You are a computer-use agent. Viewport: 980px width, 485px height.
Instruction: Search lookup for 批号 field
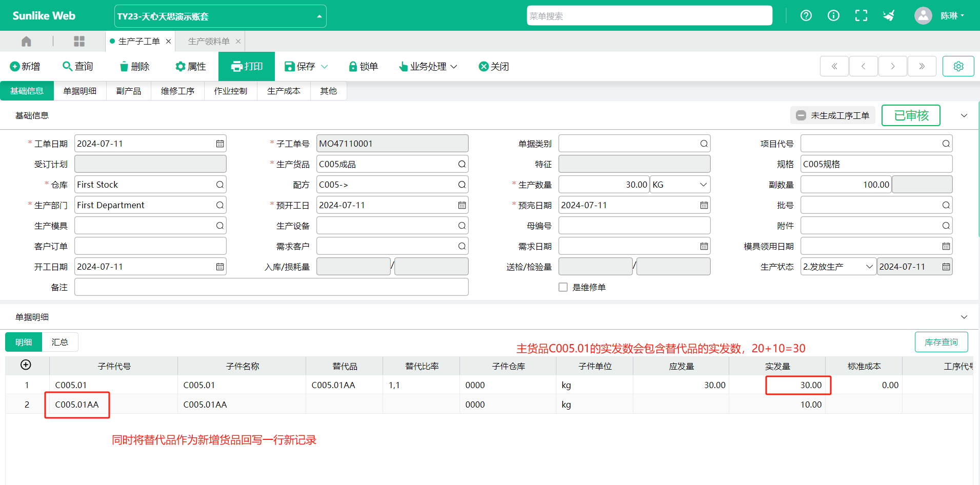click(946, 205)
